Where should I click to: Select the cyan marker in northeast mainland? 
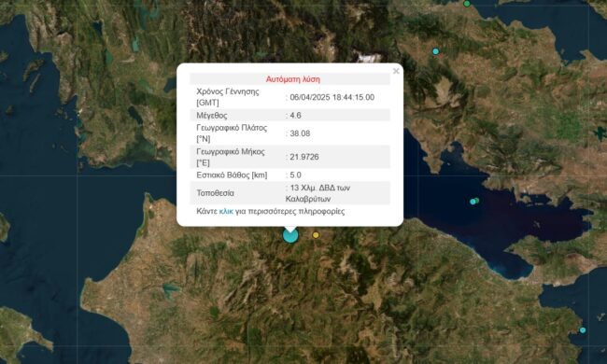coord(436,51)
